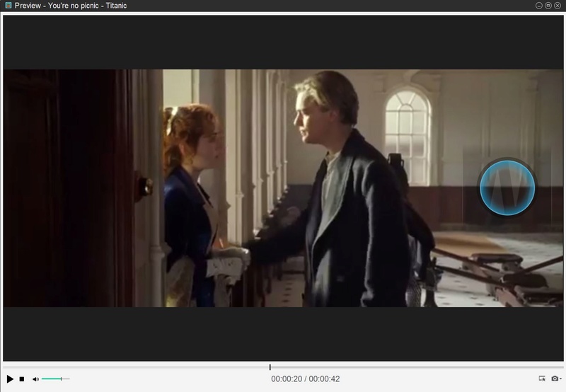Image resolution: width=566 pixels, height=392 pixels.
Task: Set the volume on the green slider
Action: pyautogui.click(x=55, y=379)
